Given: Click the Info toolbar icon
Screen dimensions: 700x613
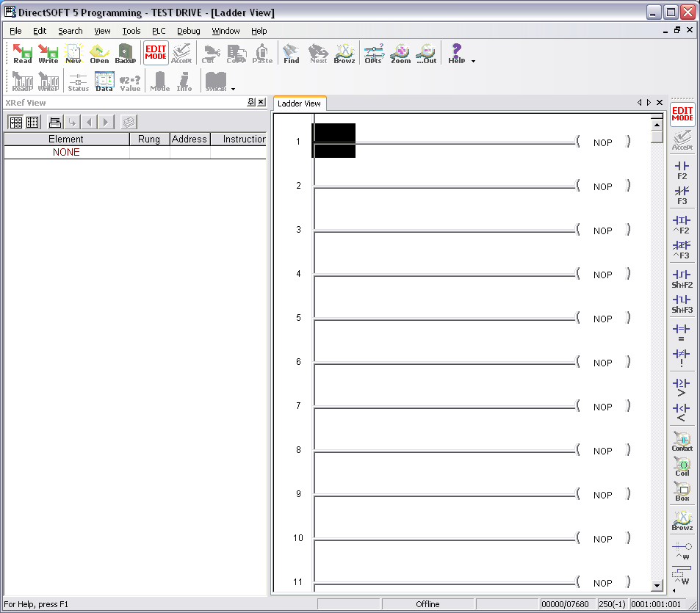Looking at the screenshot, I should click(x=184, y=81).
